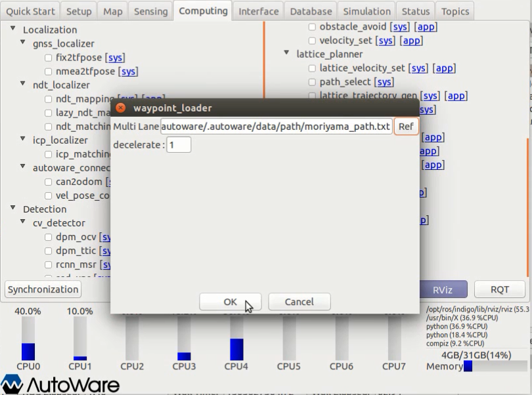Open the Map tab

pos(113,11)
